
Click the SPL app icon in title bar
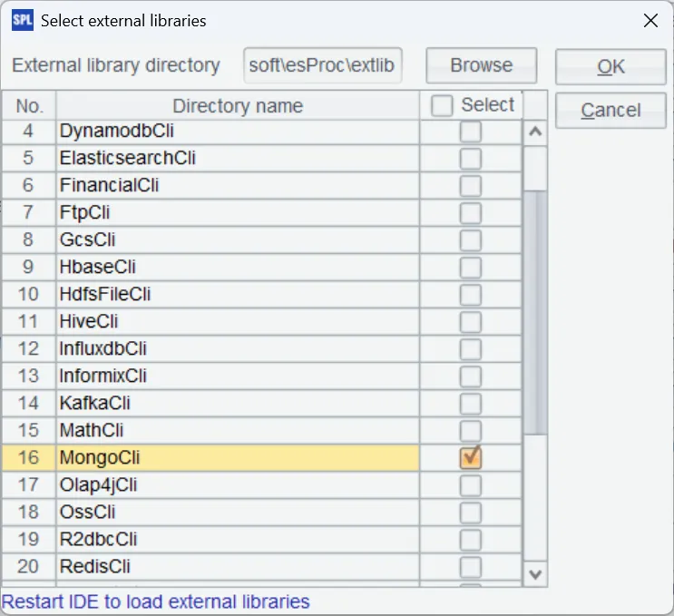pyautogui.click(x=22, y=21)
